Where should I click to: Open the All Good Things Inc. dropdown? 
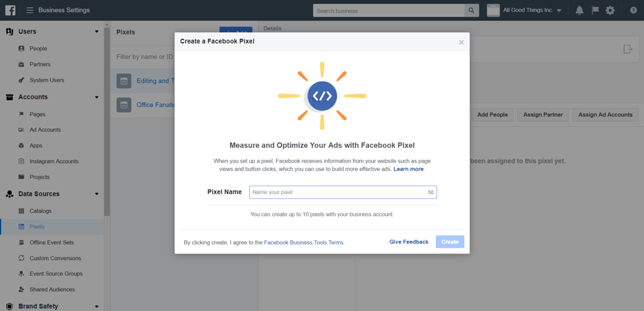(x=526, y=11)
